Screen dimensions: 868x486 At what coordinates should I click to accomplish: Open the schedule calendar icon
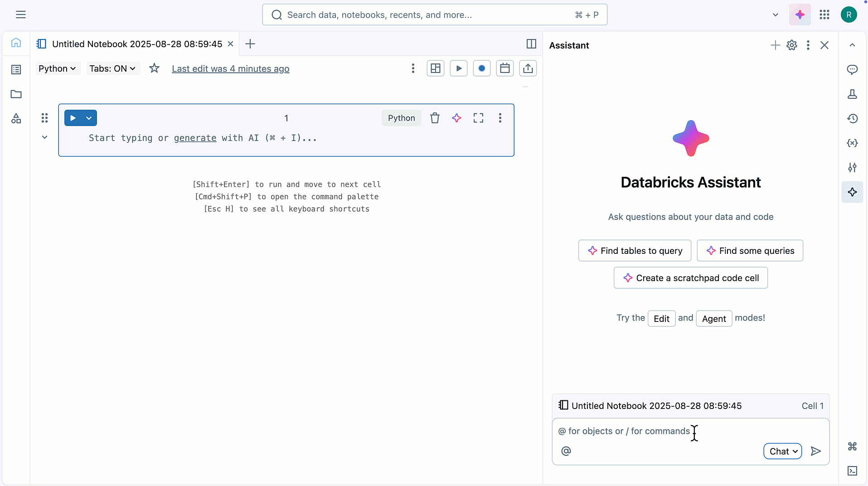click(x=504, y=68)
